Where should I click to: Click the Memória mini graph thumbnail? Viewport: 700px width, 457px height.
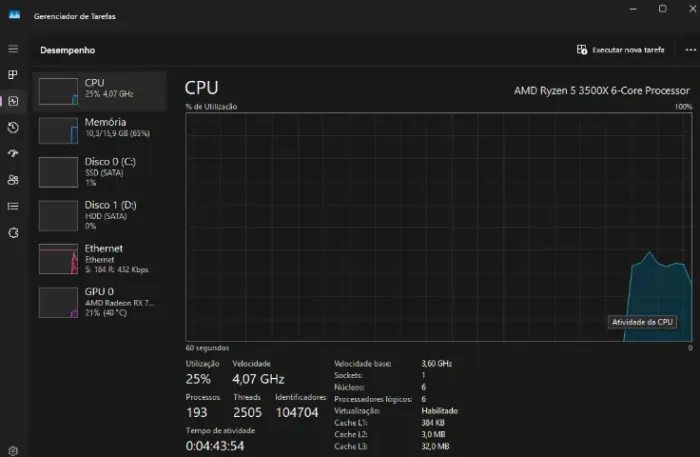tap(58, 131)
